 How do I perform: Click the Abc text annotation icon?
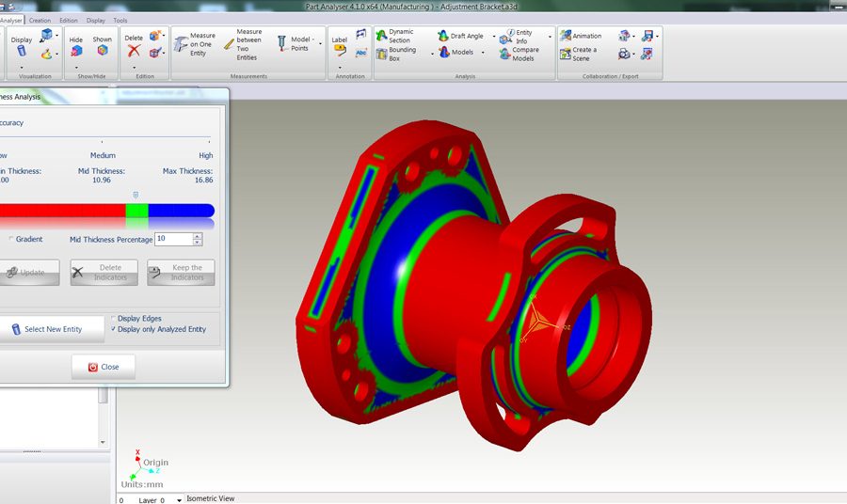360,53
